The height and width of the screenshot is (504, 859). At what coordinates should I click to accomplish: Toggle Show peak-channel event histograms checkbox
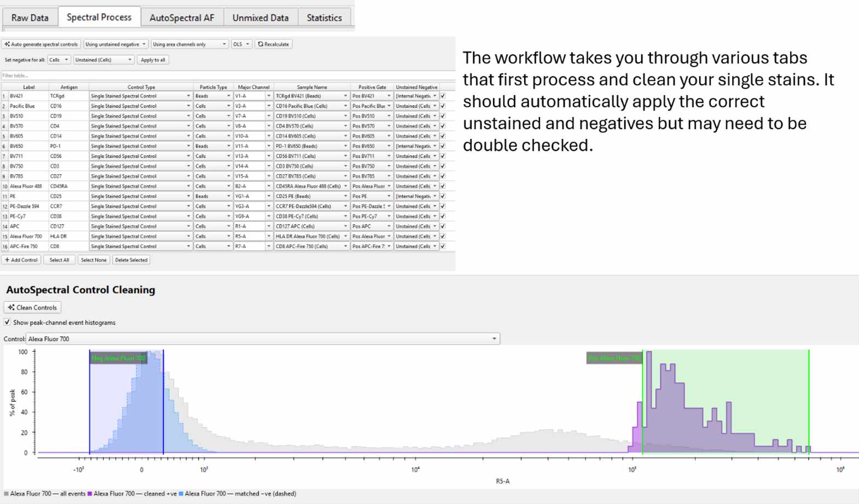[7, 323]
